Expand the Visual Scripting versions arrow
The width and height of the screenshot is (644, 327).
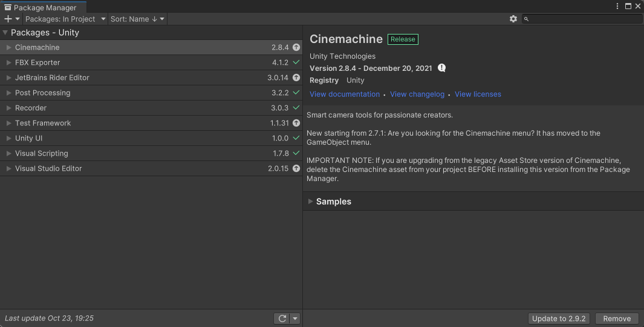click(x=8, y=153)
